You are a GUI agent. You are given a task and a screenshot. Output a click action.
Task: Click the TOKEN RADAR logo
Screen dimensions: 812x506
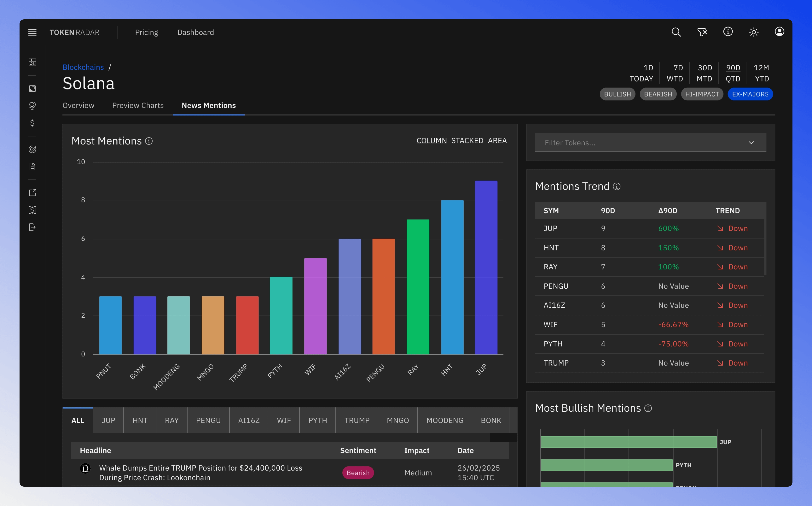74,32
